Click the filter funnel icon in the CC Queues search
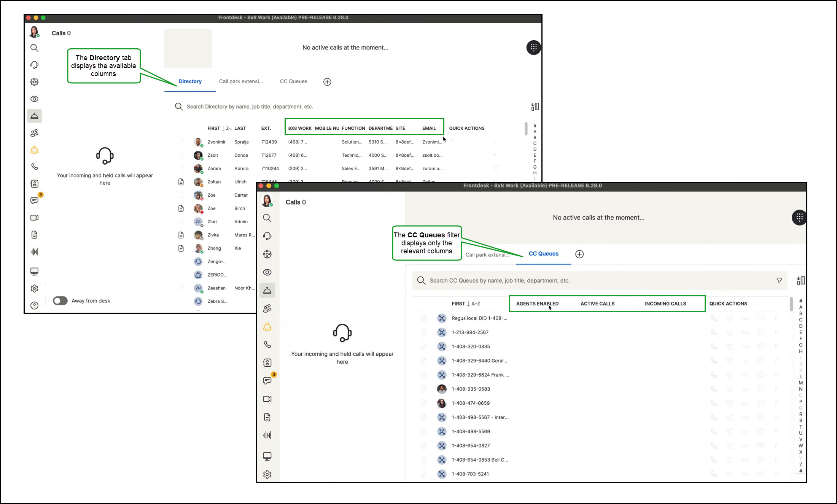Viewport: 837px width, 504px height. [x=779, y=280]
